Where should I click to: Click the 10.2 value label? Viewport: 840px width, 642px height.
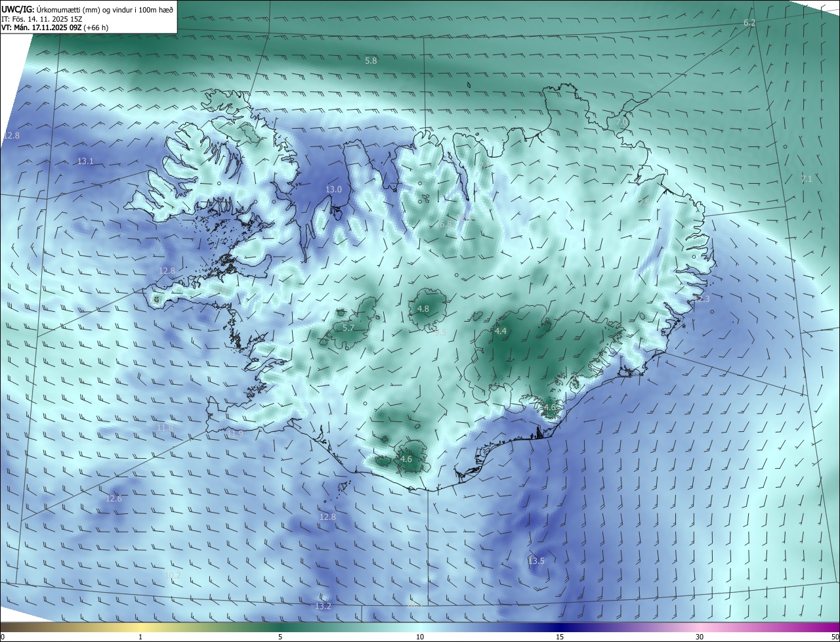pyautogui.click(x=173, y=575)
